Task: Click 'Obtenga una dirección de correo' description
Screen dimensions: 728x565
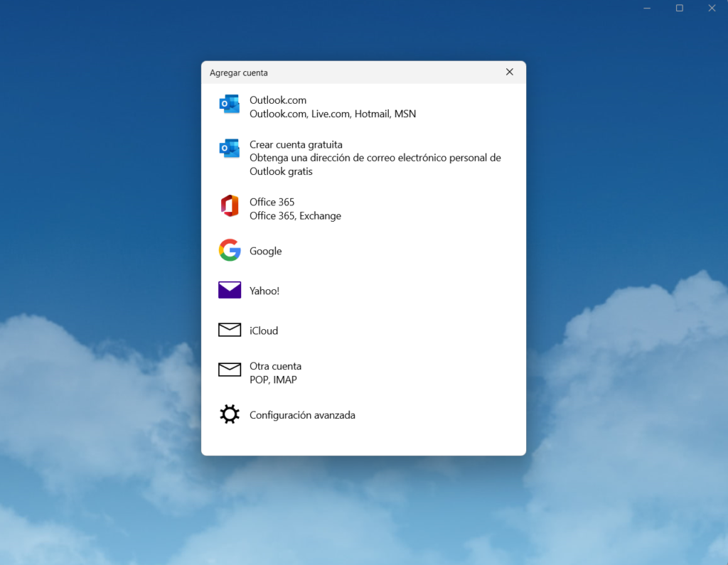Action: pyautogui.click(x=375, y=164)
